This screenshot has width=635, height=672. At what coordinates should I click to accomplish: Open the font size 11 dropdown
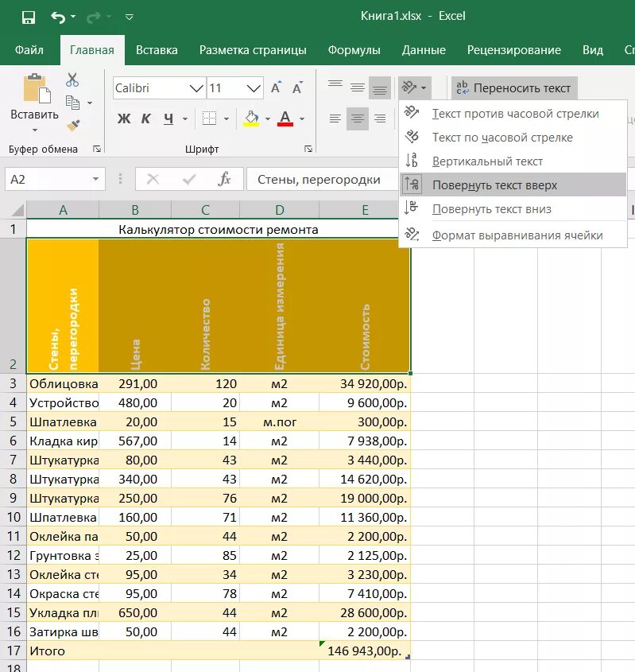pyautogui.click(x=254, y=88)
